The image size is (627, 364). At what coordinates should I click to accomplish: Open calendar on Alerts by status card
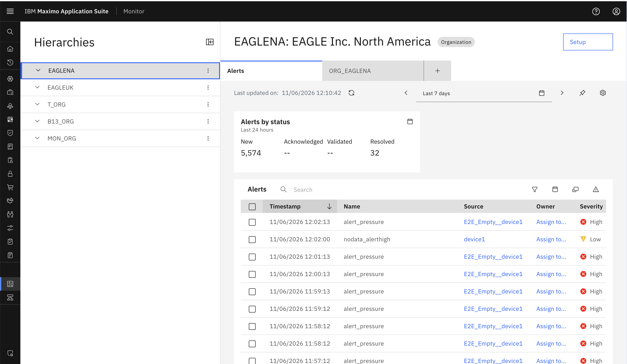410,121
